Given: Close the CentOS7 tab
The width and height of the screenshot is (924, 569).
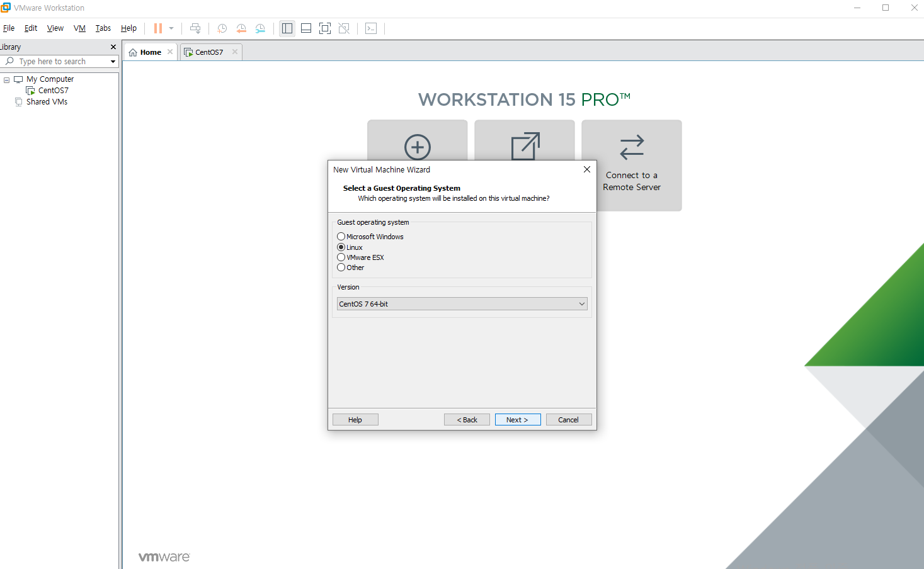Looking at the screenshot, I should point(235,52).
